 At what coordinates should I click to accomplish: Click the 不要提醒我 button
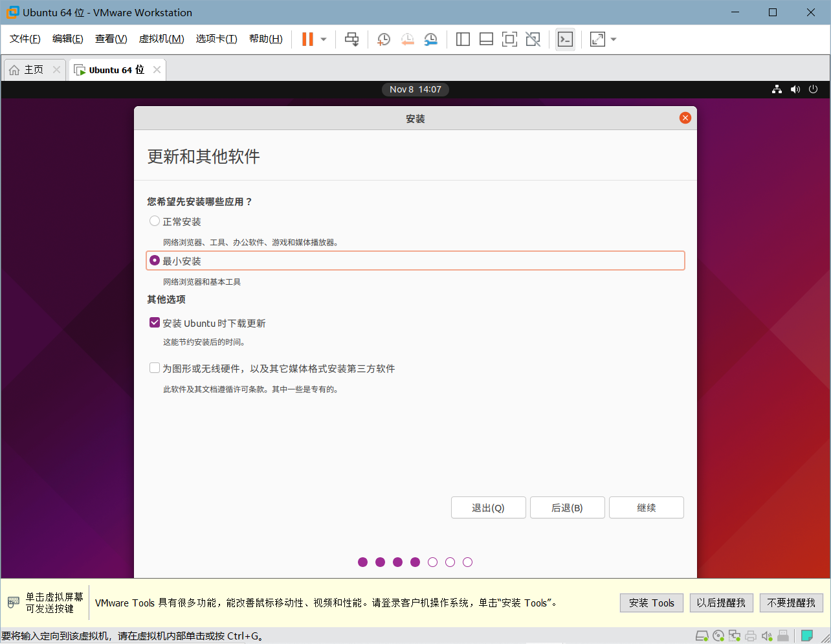pos(792,603)
